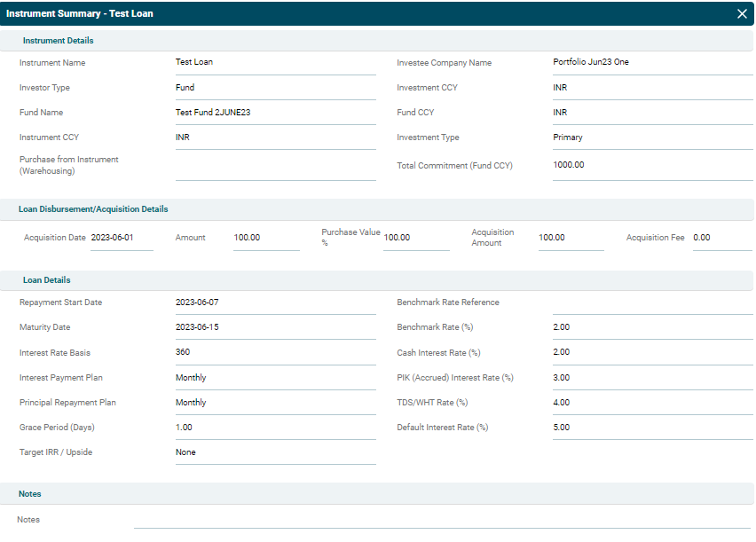
Task: Click the Grace Period (Days) field
Action: click(275, 428)
